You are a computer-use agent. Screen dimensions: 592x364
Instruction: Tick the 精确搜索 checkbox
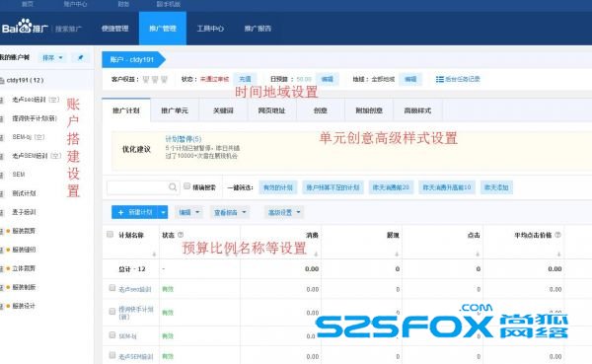click(186, 186)
